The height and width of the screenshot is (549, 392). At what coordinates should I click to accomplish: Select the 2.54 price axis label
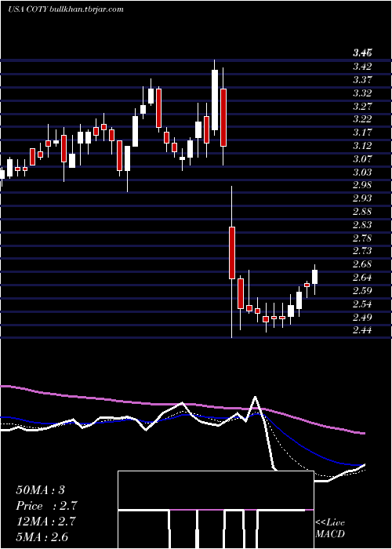pyautogui.click(x=362, y=304)
